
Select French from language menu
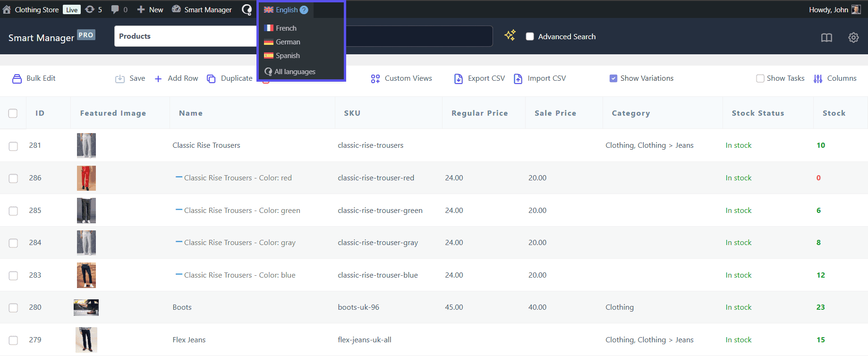click(x=280, y=28)
